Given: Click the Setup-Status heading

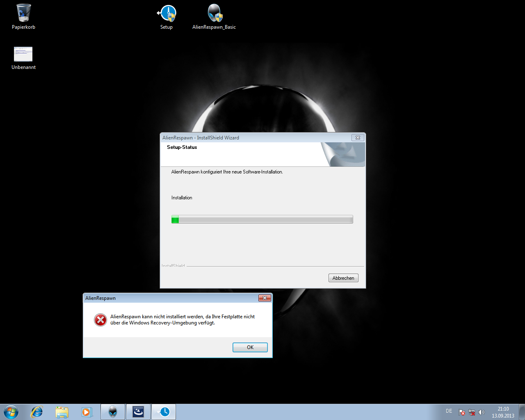Looking at the screenshot, I should pyautogui.click(x=182, y=147).
